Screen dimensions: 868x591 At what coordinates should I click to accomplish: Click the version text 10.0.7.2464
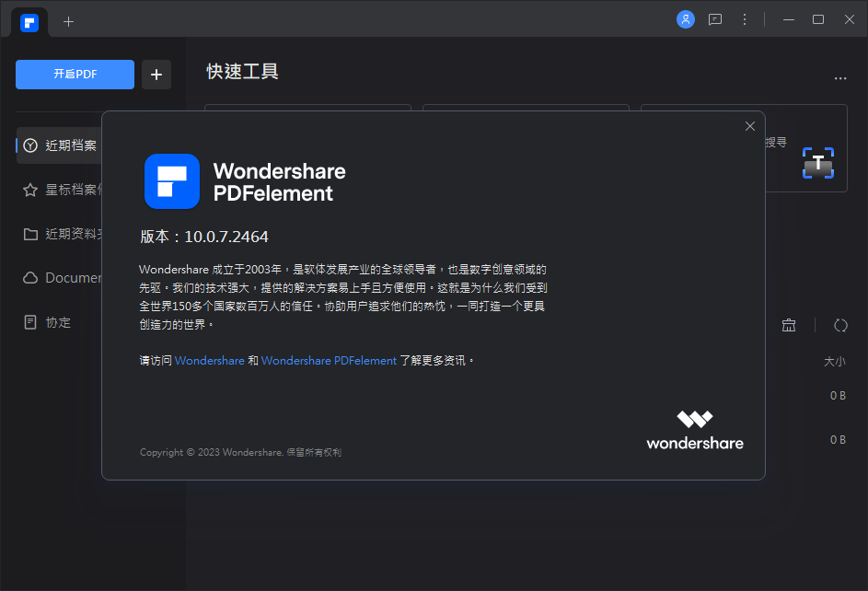pos(226,237)
